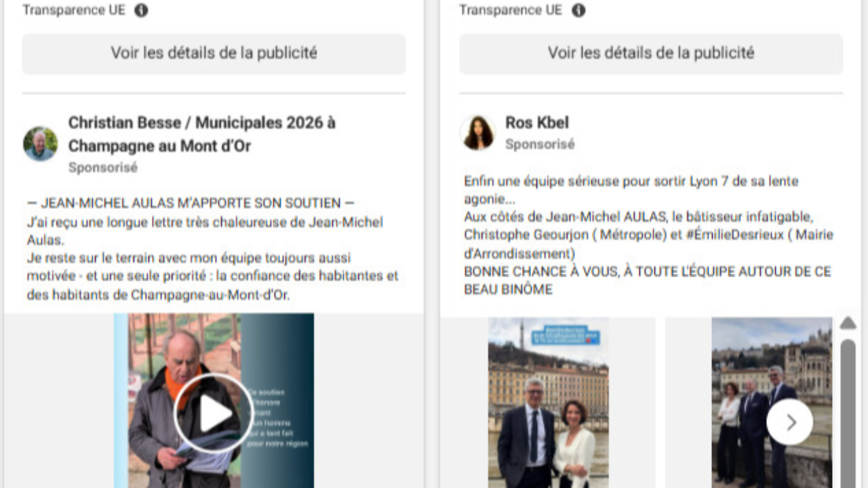This screenshot has height=488, width=868.
Task: Select Transparence UE text in right ad
Action: point(510,10)
